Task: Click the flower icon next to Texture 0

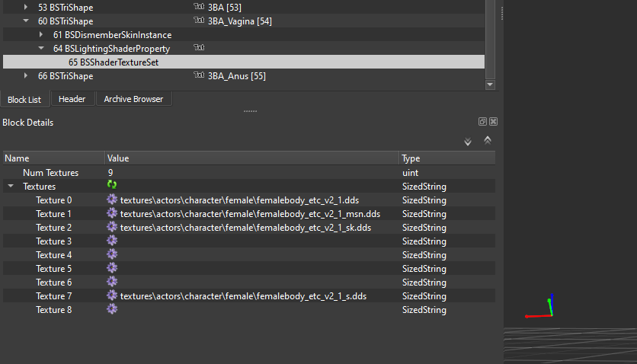Action: (112, 200)
